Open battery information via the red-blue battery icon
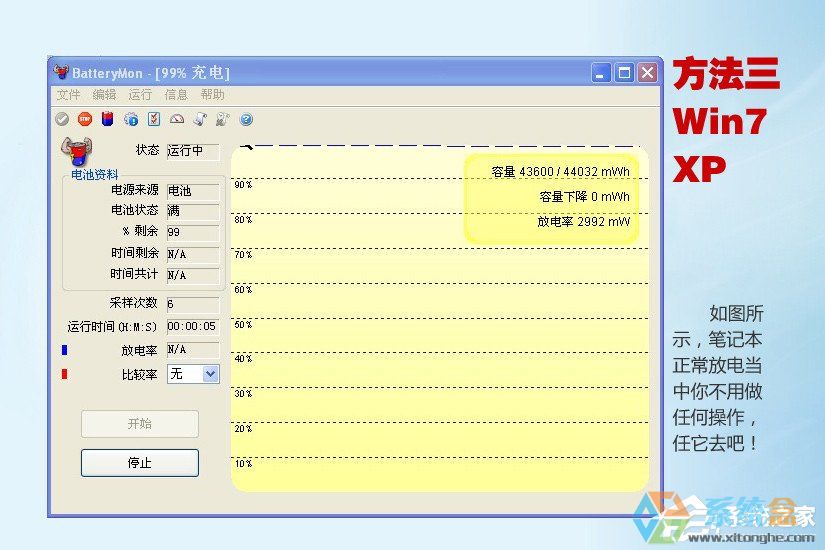 (107, 119)
